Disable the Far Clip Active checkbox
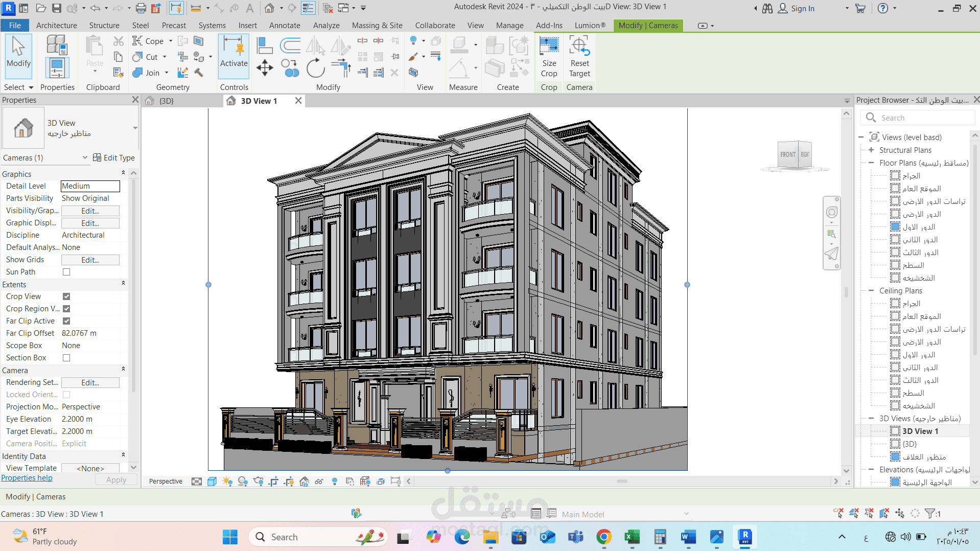 [x=66, y=321]
